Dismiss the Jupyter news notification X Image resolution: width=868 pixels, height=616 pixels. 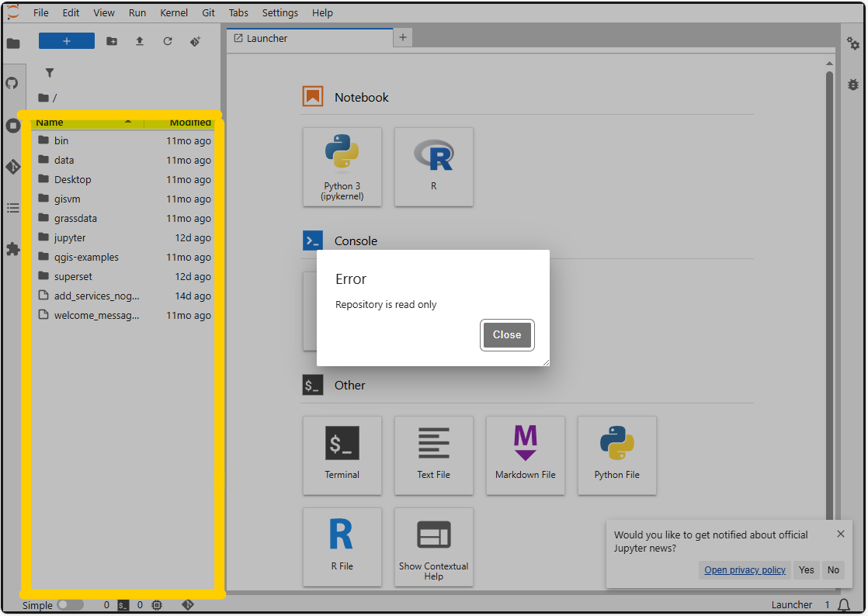(x=841, y=534)
